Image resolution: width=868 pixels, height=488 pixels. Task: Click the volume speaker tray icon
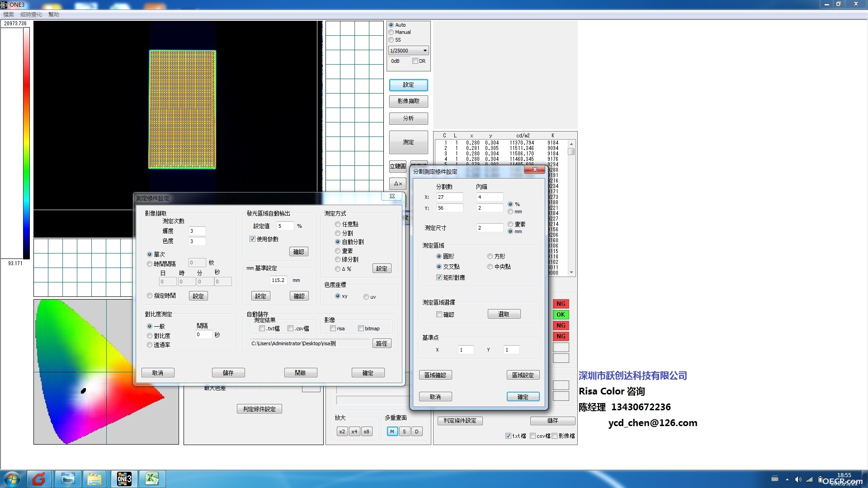coord(798,479)
